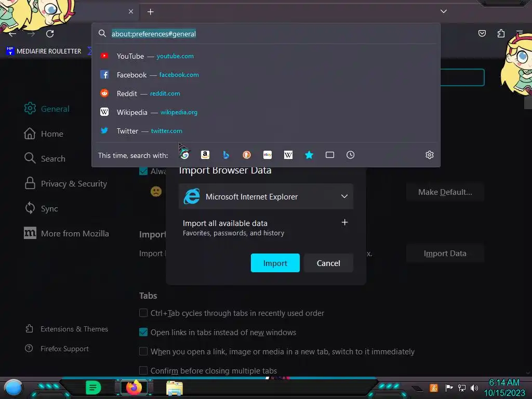This screenshot has width=532, height=399.
Task: Open Extensions & Themes link
Action: pyautogui.click(x=66, y=329)
